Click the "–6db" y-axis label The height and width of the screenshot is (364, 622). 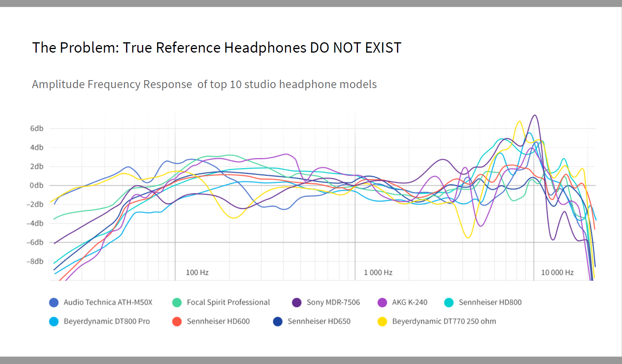click(35, 242)
